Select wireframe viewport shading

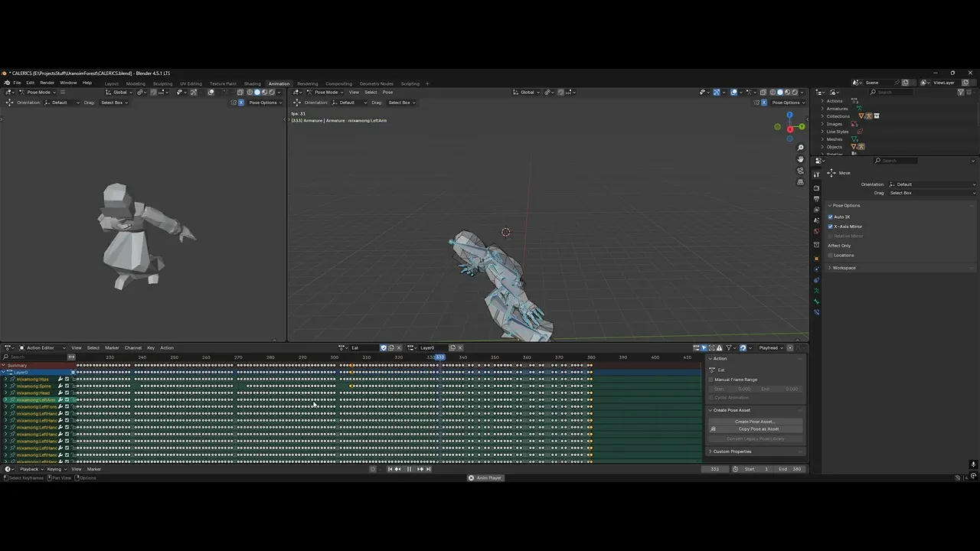tap(773, 92)
